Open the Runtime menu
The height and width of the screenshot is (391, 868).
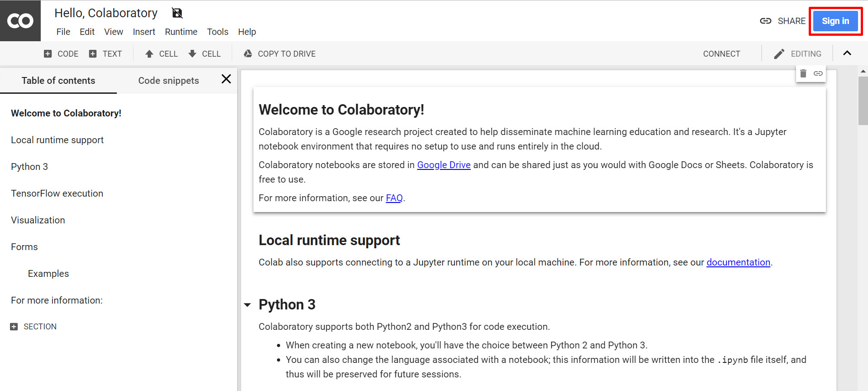(181, 32)
